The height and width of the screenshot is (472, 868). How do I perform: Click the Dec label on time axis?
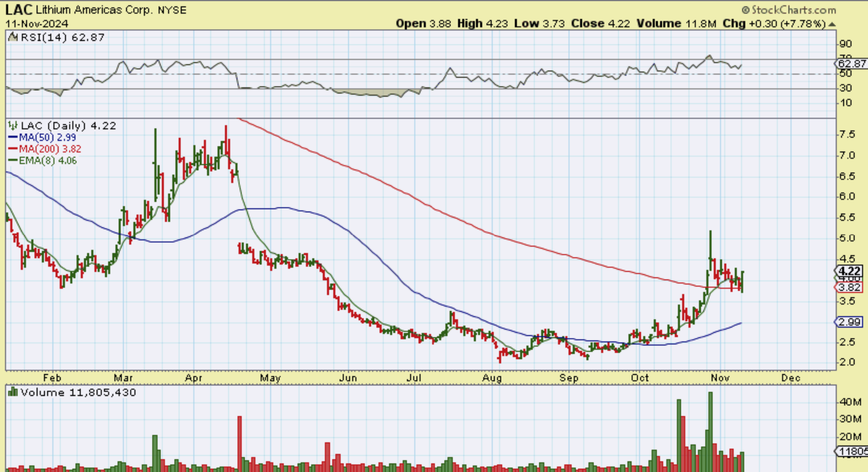tap(790, 378)
